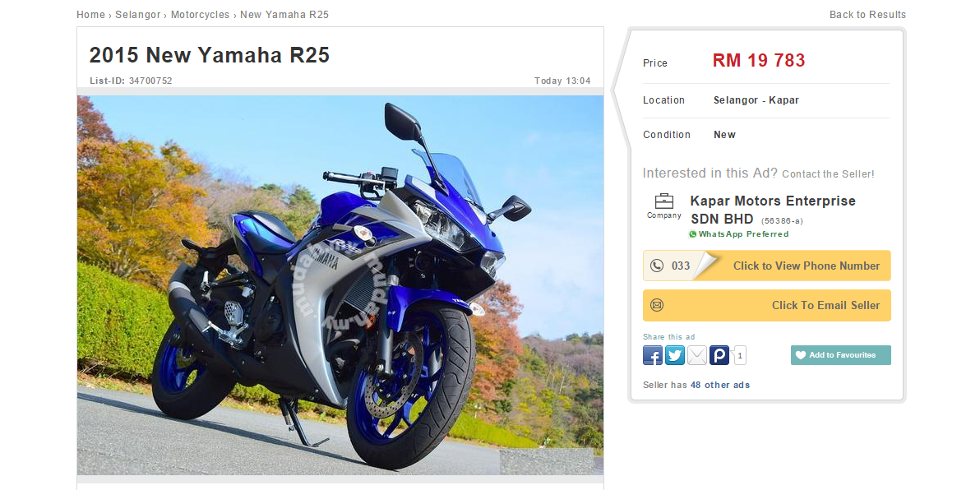Click the Company briefcase icon

[663, 201]
